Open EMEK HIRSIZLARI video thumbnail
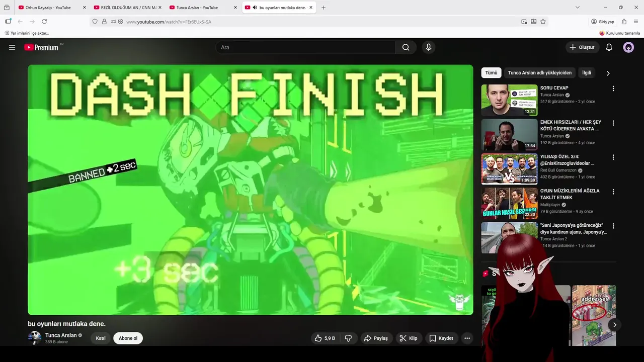 509,134
